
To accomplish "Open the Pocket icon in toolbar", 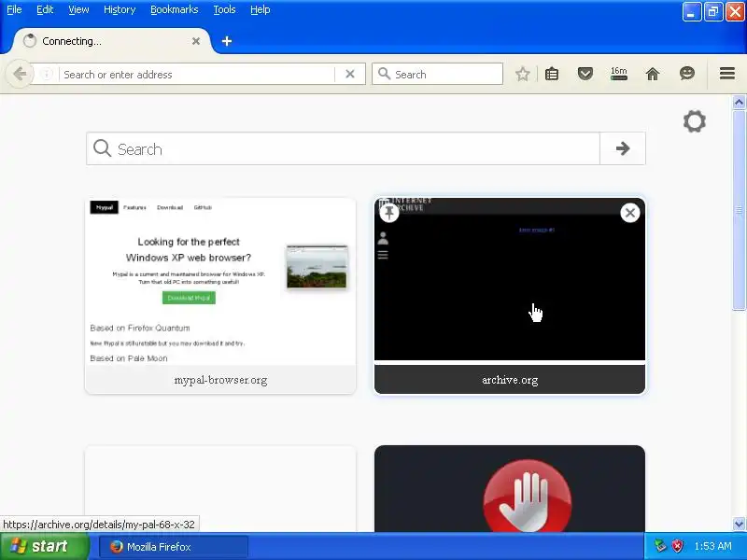I will tap(585, 74).
